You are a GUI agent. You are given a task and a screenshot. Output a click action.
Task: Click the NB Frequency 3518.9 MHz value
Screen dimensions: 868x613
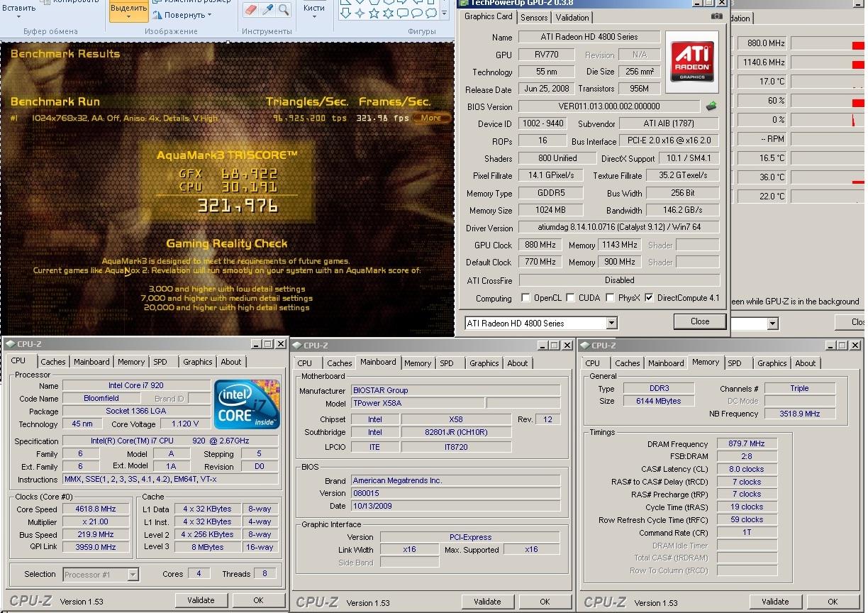tap(801, 414)
